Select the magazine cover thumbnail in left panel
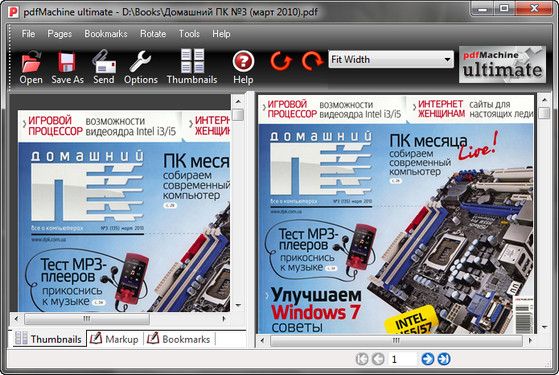This screenshot has height=375, width=559. click(x=124, y=211)
